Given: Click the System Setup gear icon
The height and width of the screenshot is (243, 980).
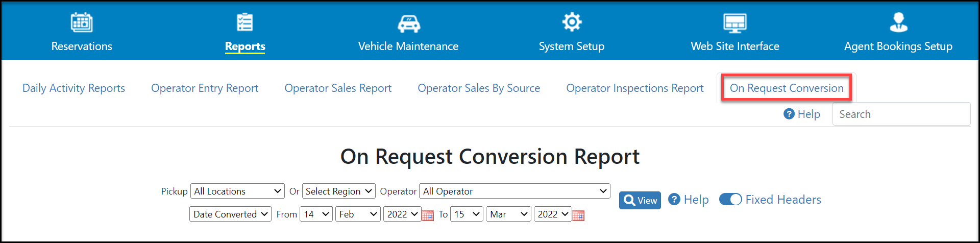Looking at the screenshot, I should click(572, 22).
